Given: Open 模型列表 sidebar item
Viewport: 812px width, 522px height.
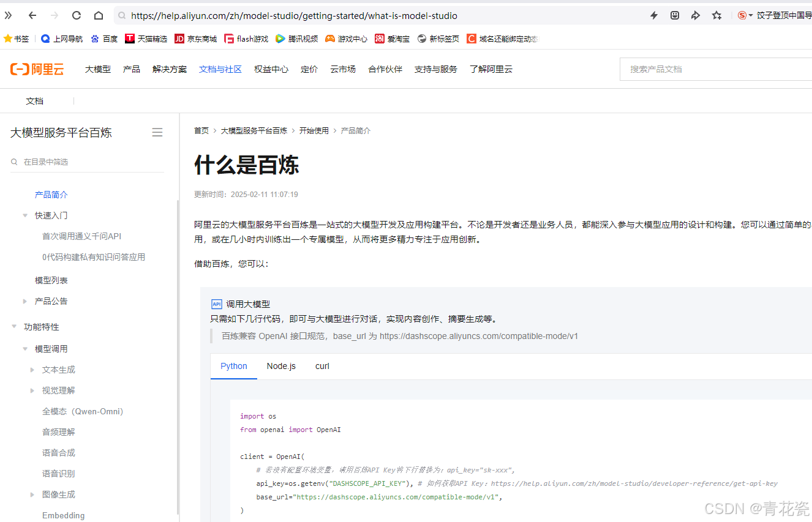Looking at the screenshot, I should pyautogui.click(x=51, y=280).
